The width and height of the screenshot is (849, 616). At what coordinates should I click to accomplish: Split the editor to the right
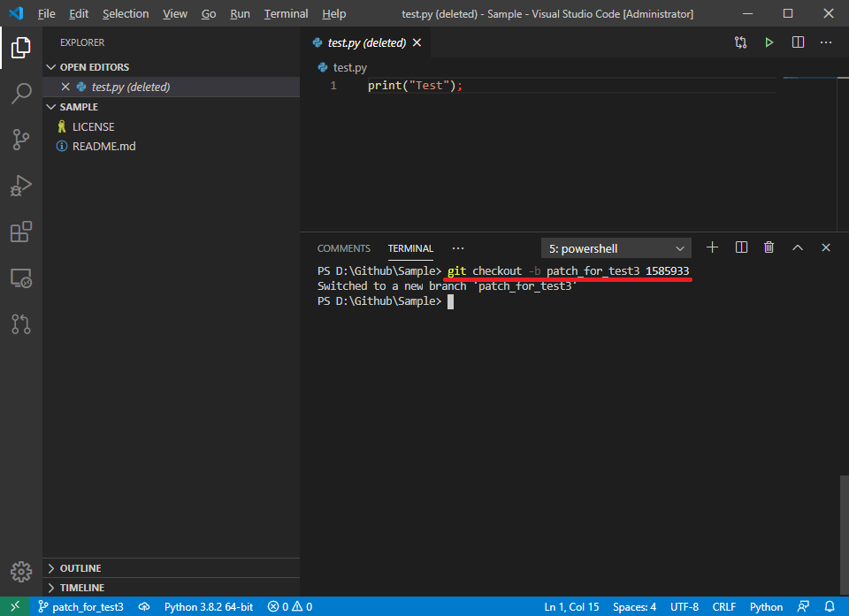point(798,42)
